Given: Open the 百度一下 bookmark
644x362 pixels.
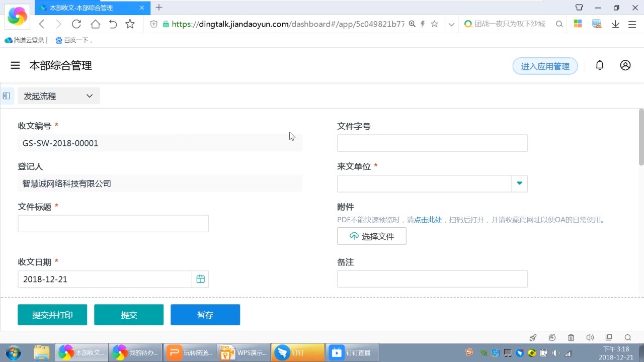Looking at the screenshot, I should 74,40.
